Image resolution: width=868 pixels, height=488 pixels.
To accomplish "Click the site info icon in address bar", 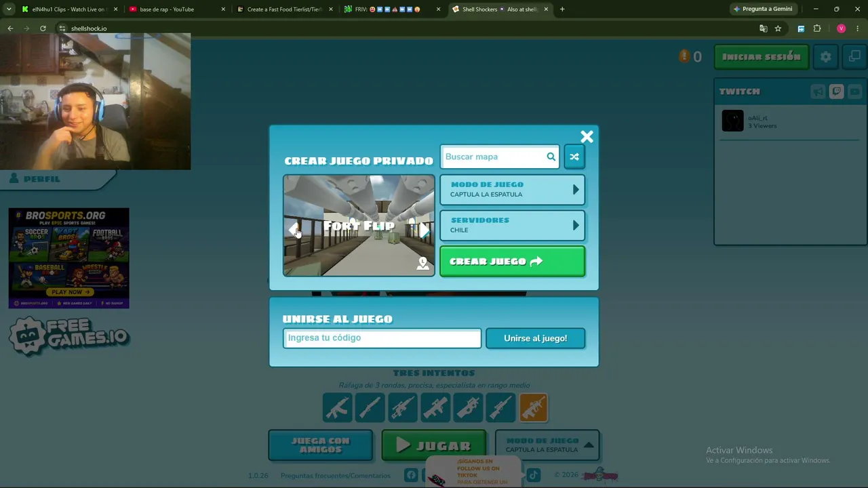I will click(62, 28).
